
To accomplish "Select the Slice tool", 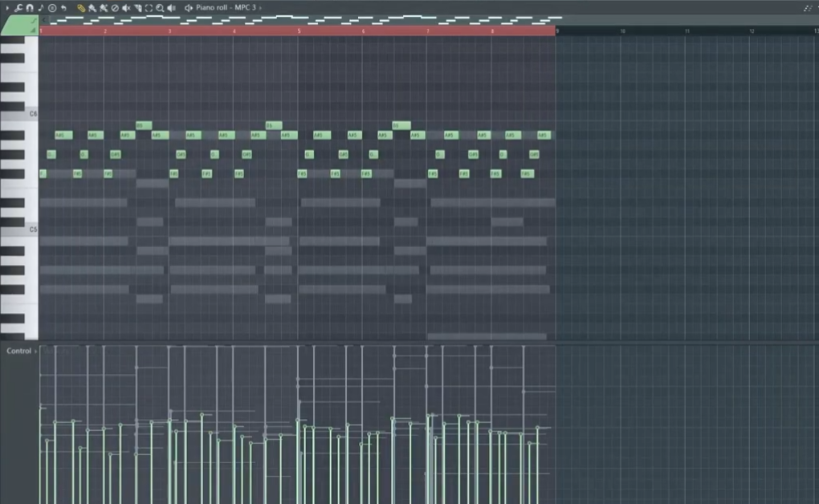I will pyautogui.click(x=138, y=8).
